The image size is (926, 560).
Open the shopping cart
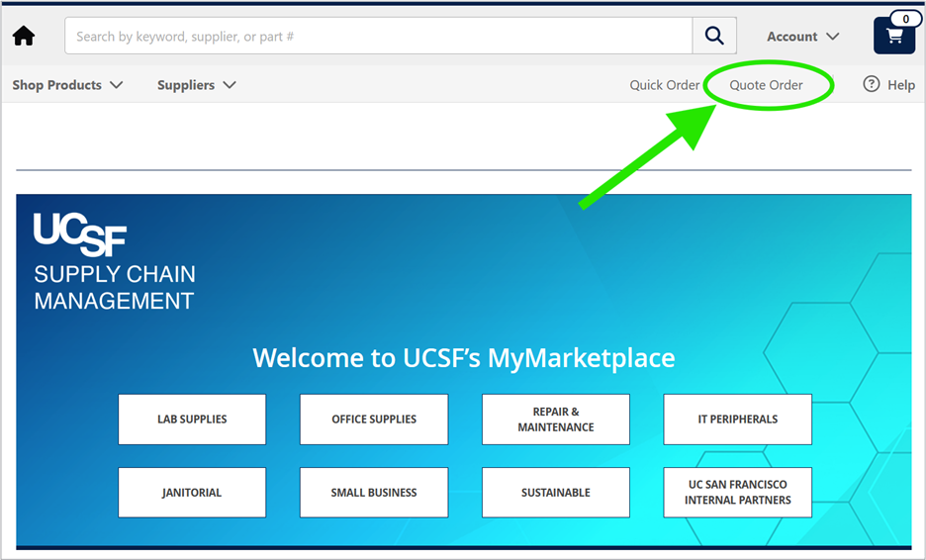pyautogui.click(x=894, y=36)
